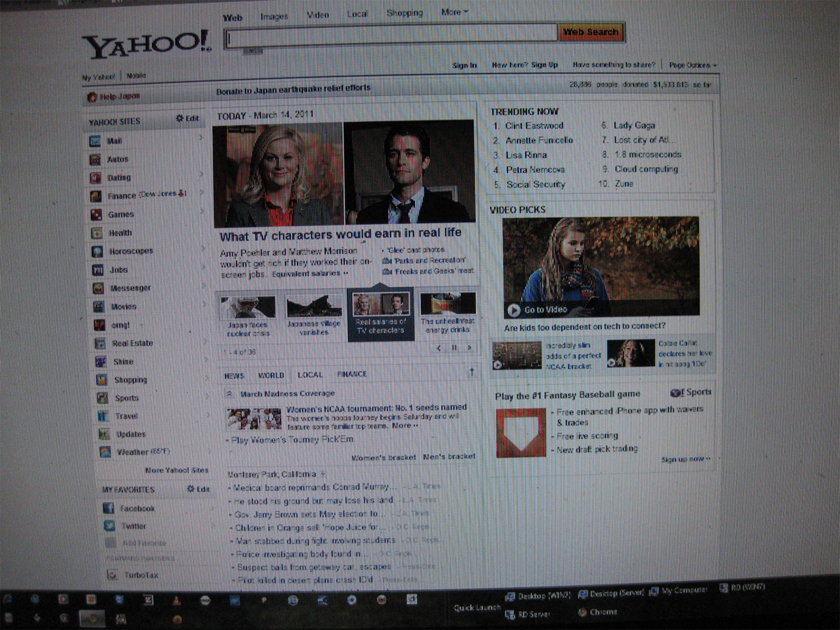
Task: Open the Twitter favorite icon
Action: (109, 526)
